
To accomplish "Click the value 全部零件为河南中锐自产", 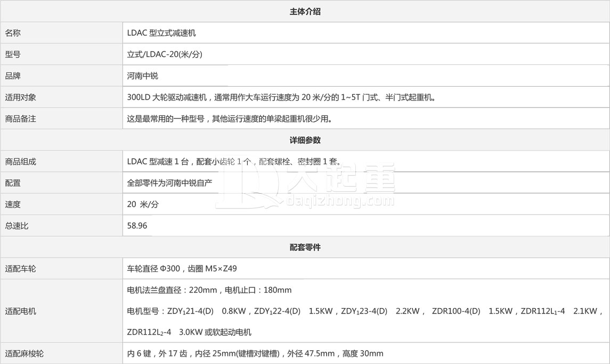I will (169, 183).
